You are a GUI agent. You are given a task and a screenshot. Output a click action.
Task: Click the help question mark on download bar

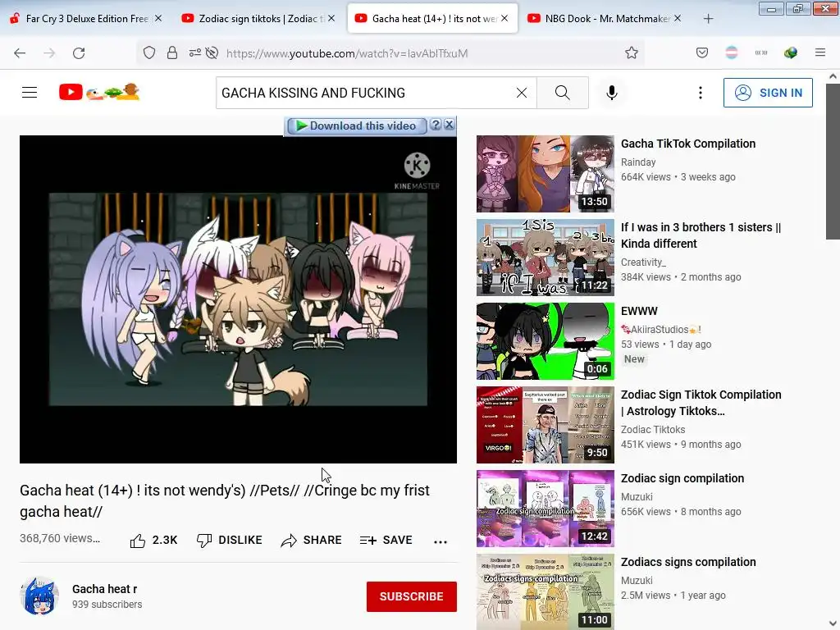(x=436, y=125)
